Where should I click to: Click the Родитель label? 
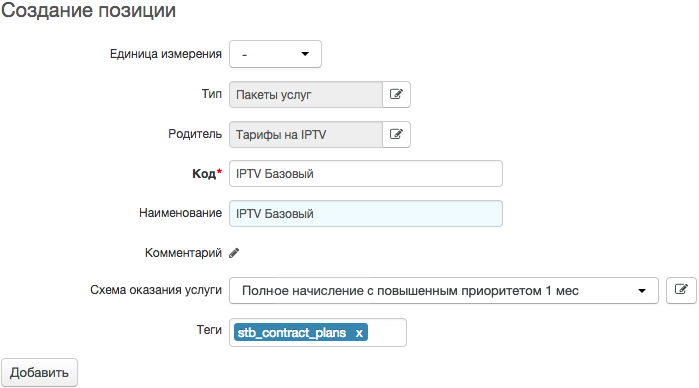pos(195,134)
